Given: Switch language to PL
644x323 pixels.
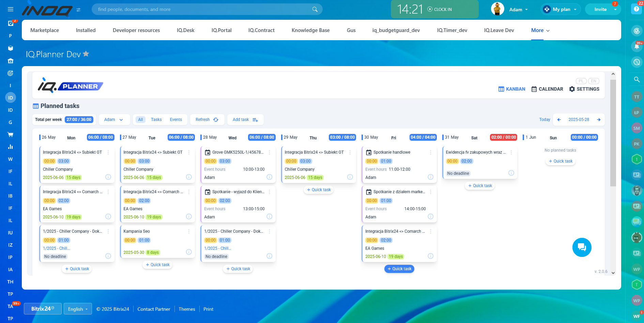Looking at the screenshot, I should (581, 81).
